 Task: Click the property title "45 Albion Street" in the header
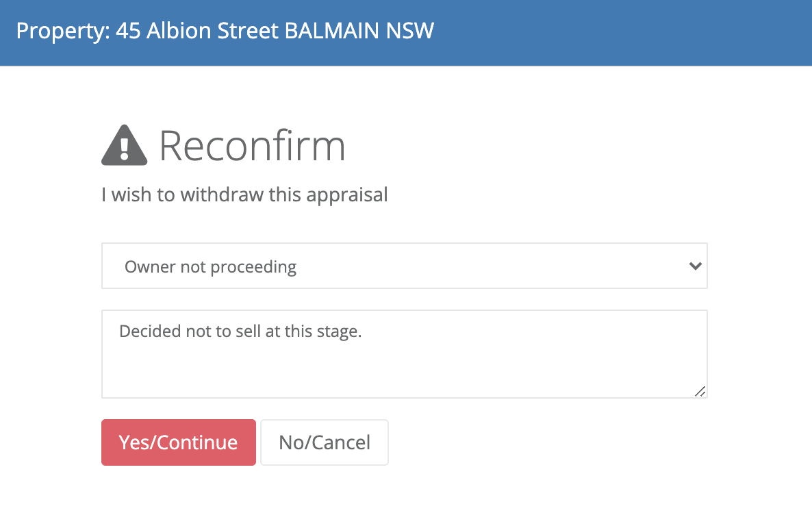(x=197, y=31)
